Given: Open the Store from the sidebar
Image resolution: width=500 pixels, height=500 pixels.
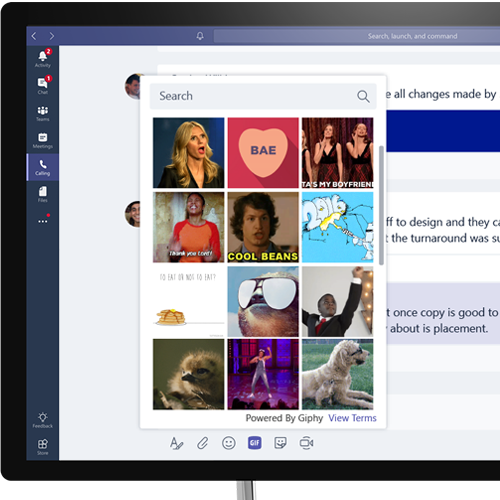Looking at the screenshot, I should [43, 447].
